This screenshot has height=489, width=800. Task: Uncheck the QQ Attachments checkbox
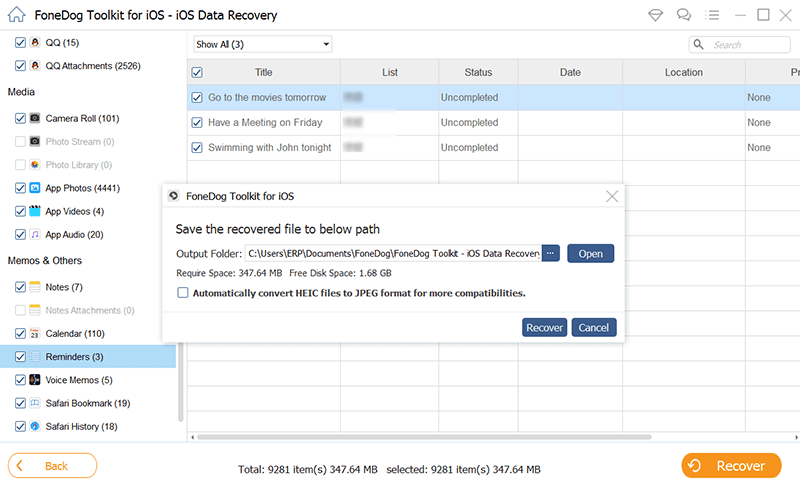(20, 65)
